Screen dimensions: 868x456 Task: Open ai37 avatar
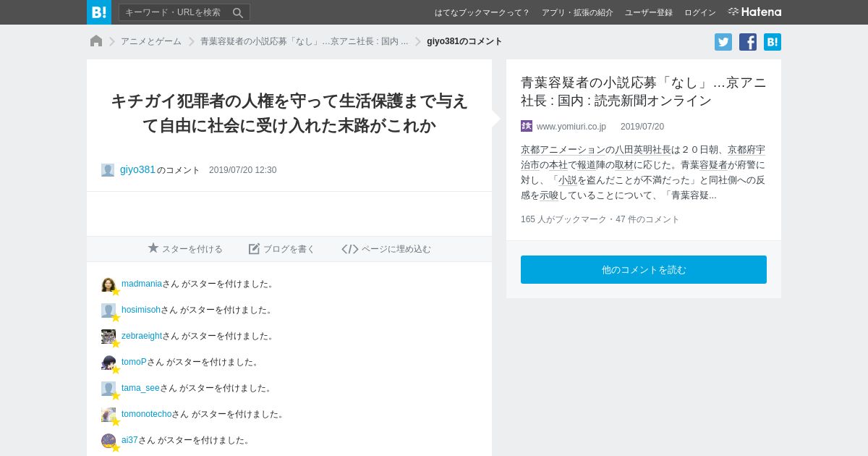point(109,441)
